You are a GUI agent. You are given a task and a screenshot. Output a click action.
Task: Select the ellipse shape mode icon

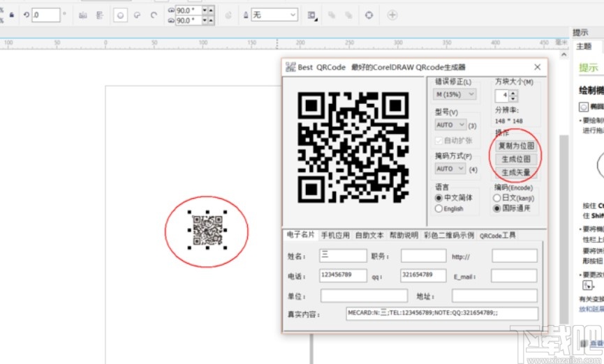pyautogui.click(x=120, y=15)
